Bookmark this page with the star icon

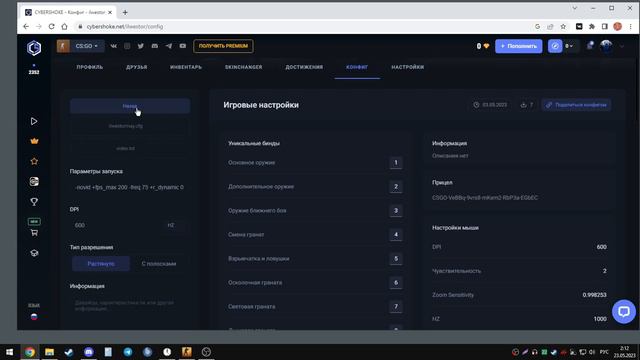click(x=563, y=27)
